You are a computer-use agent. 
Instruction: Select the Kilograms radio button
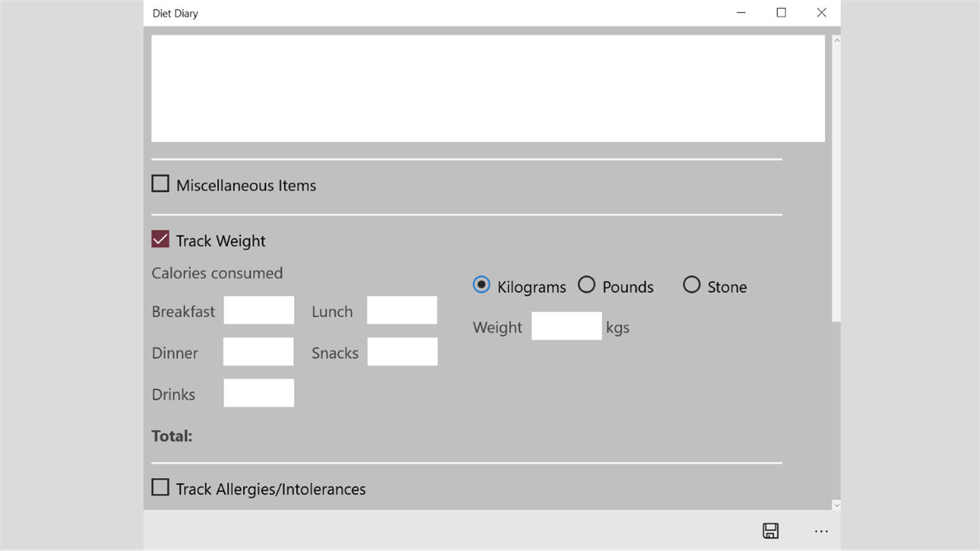point(481,285)
